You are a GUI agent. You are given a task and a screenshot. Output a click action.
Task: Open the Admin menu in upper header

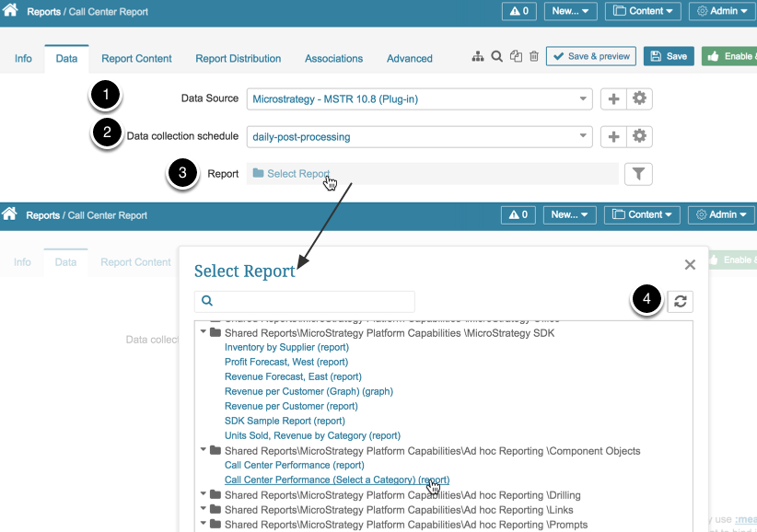click(722, 11)
